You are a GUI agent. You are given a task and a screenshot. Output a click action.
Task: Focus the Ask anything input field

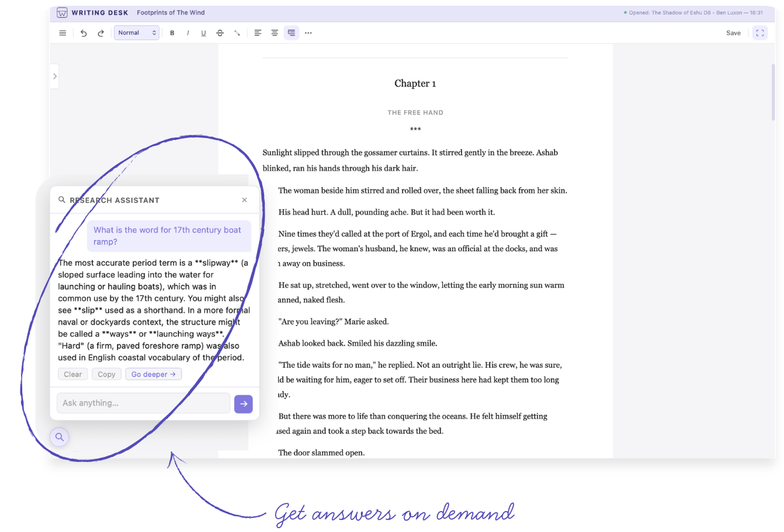click(143, 403)
